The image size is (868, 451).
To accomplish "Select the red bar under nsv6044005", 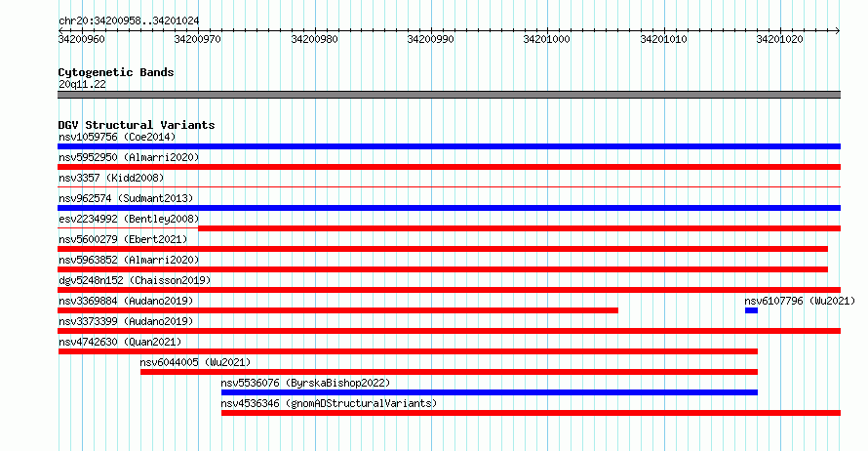I will [x=449, y=372].
